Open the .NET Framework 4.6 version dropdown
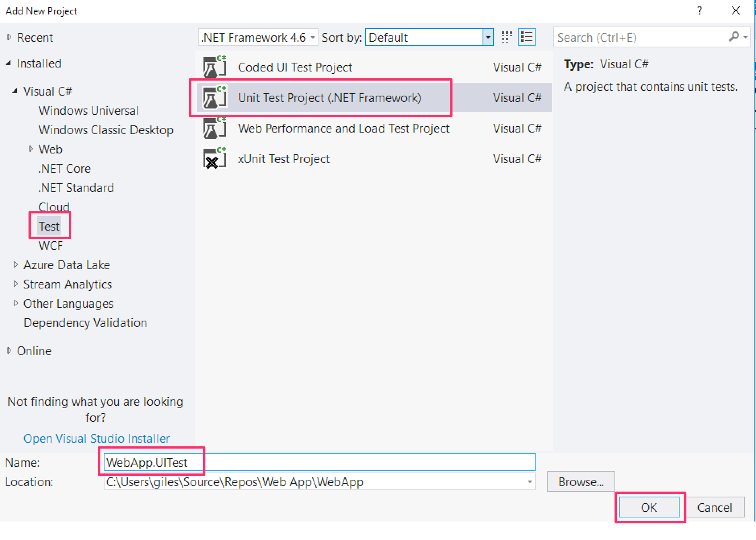 click(x=258, y=37)
